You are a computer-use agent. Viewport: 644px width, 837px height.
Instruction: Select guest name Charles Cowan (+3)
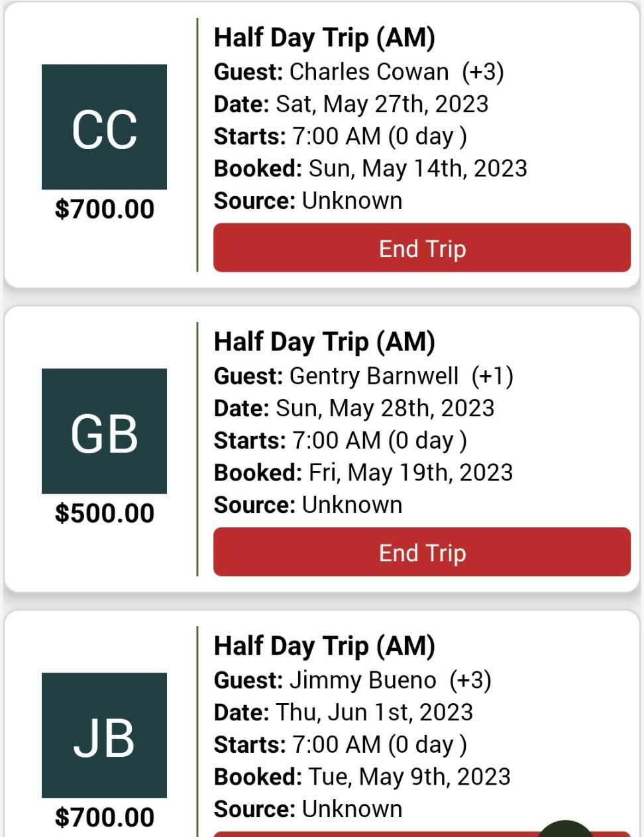pos(396,72)
